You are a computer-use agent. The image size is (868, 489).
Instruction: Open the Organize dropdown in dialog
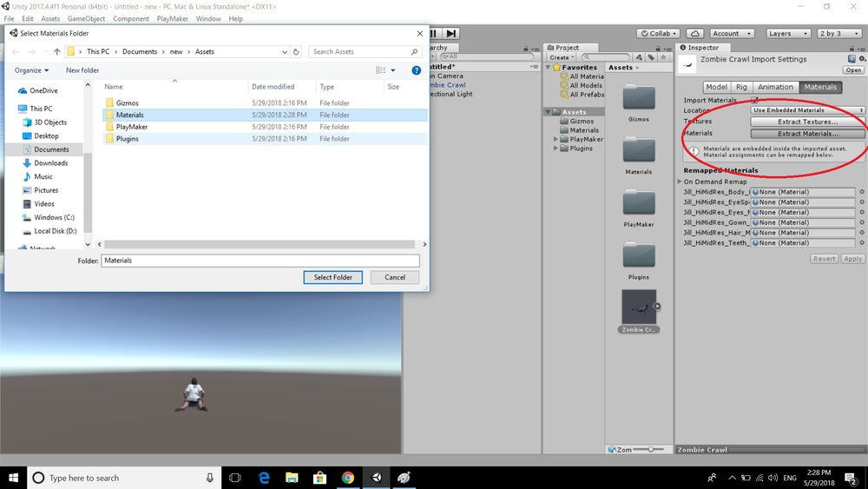coord(31,70)
